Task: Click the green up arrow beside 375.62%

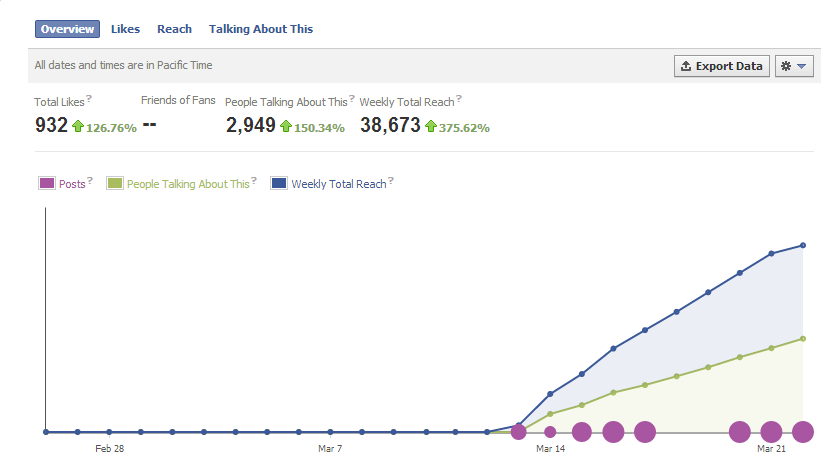Action: click(x=431, y=126)
